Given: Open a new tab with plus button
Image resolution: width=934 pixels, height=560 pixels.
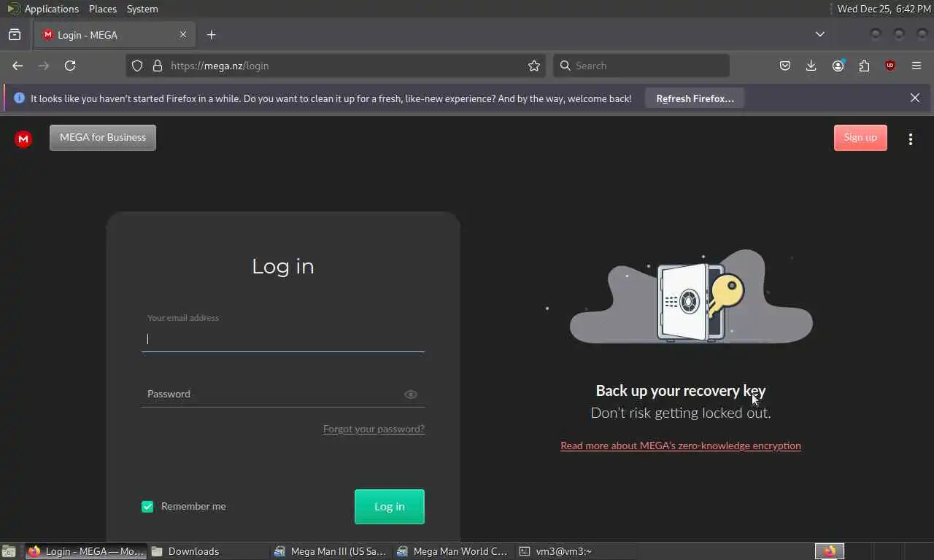Looking at the screenshot, I should (x=211, y=34).
